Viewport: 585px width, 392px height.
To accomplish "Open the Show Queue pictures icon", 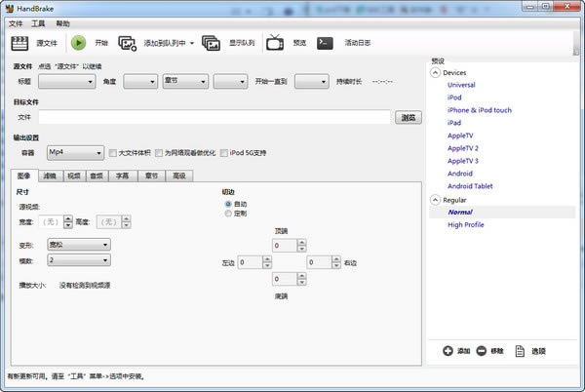I will [x=211, y=43].
